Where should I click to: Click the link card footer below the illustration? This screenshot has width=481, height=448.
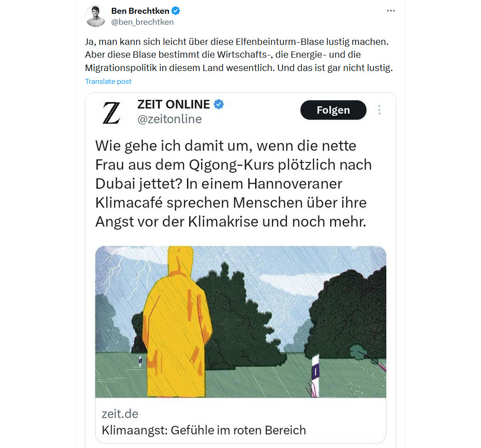click(240, 421)
